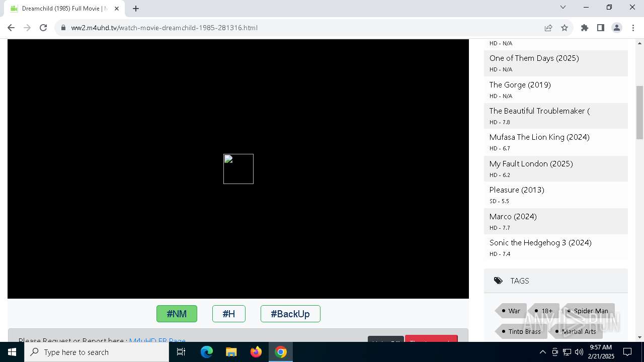Select the Dreamchild (1985) Full Movie tab
The height and width of the screenshot is (362, 644).
coord(64,9)
